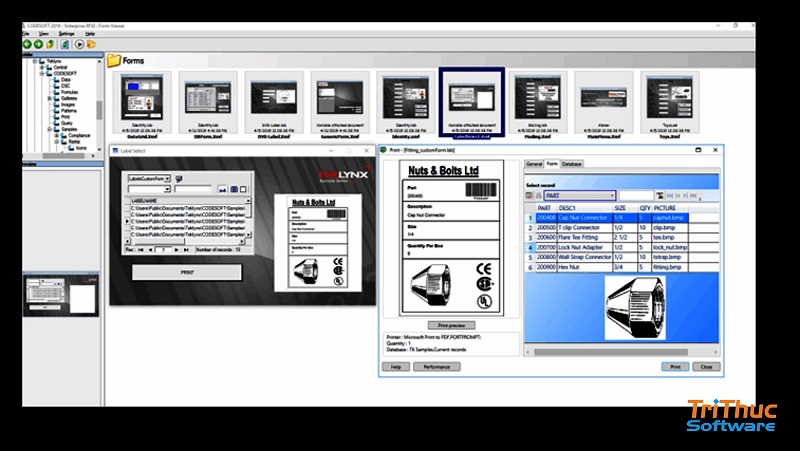Click the up-folder icon in the toolbar
The height and width of the screenshot is (451, 800).
(50, 44)
